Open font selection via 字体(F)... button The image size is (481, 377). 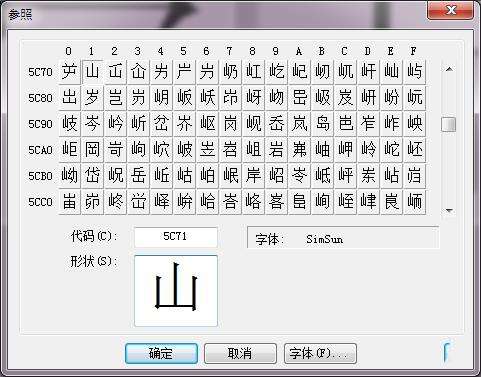pyautogui.click(x=320, y=353)
